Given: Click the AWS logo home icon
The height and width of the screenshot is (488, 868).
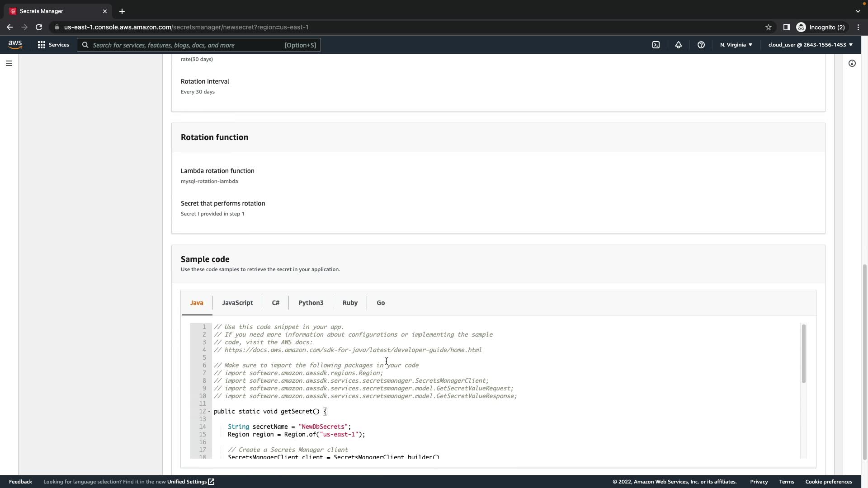Looking at the screenshot, I should (x=15, y=44).
